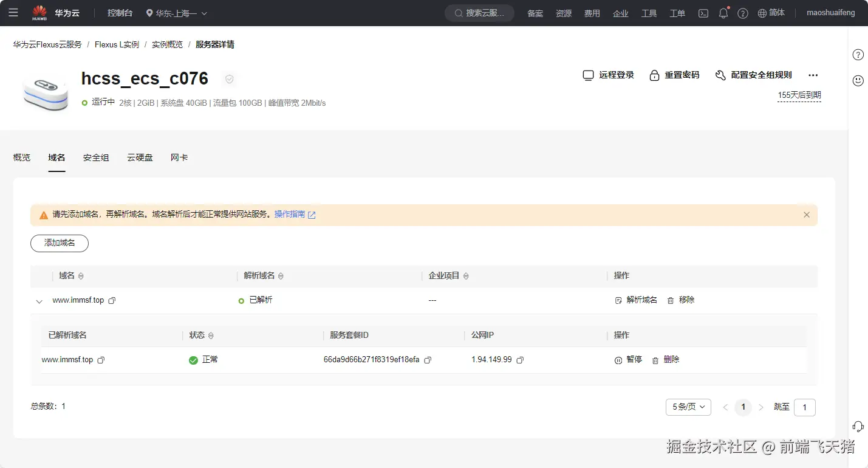Viewport: 868px width, 468px height.
Task: Click the 重置密码 password reset icon
Action: click(x=654, y=75)
